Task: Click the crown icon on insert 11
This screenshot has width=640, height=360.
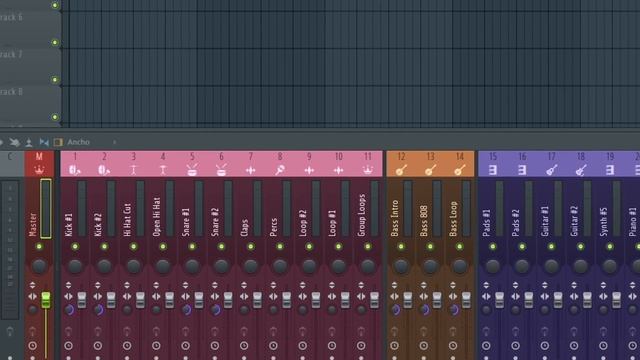Action: 368,170
